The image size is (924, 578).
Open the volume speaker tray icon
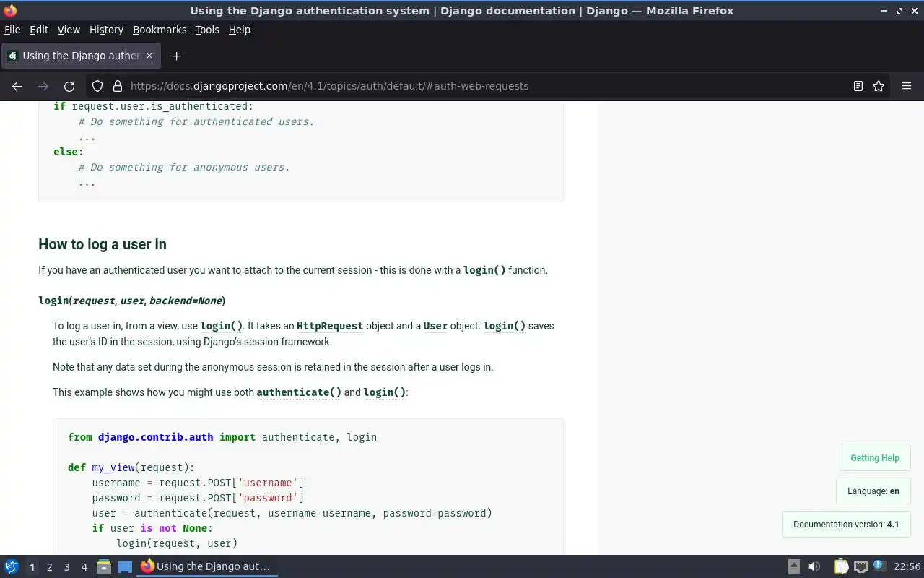click(814, 567)
